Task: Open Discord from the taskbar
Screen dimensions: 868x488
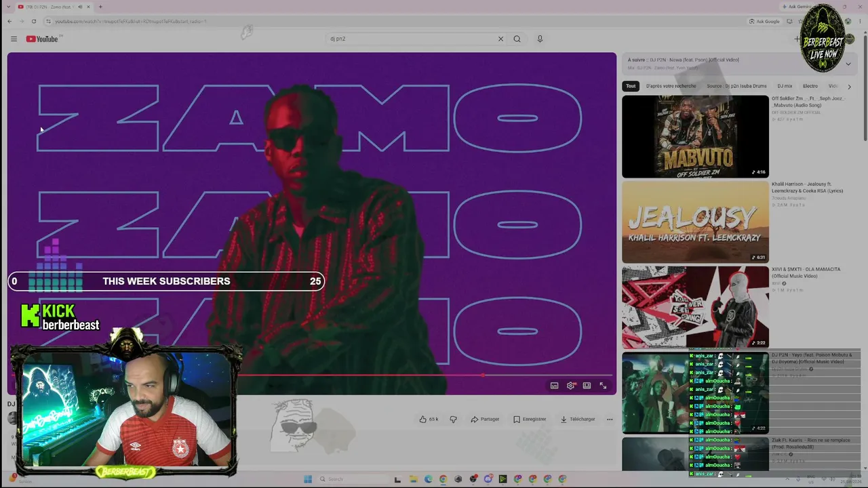Action: 488,479
